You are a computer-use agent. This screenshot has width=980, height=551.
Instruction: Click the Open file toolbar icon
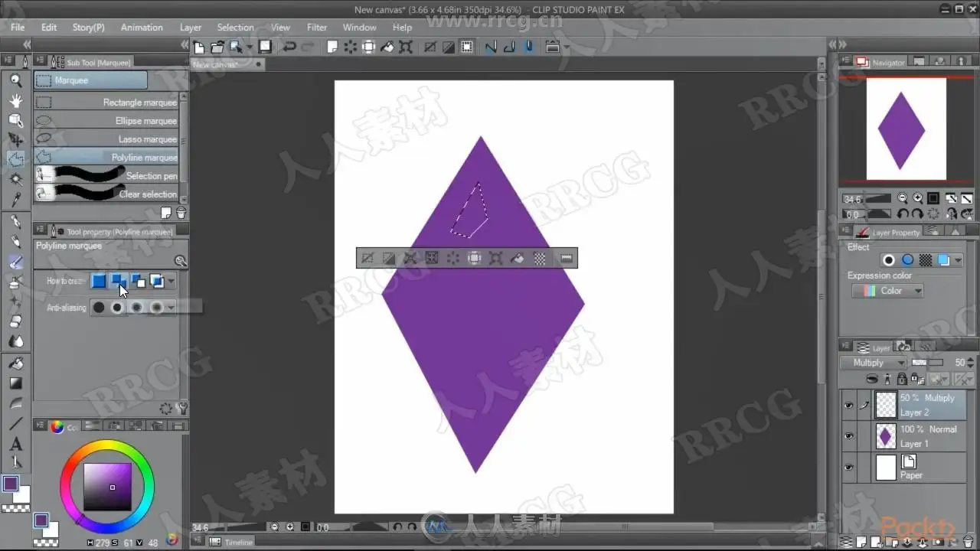coord(218,47)
